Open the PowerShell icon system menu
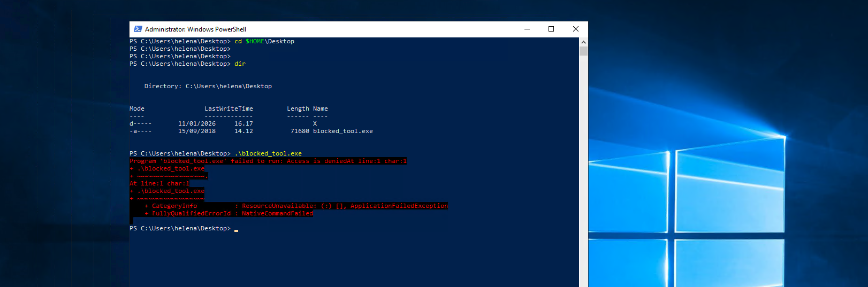Image resolution: width=868 pixels, height=287 pixels. 138,29
